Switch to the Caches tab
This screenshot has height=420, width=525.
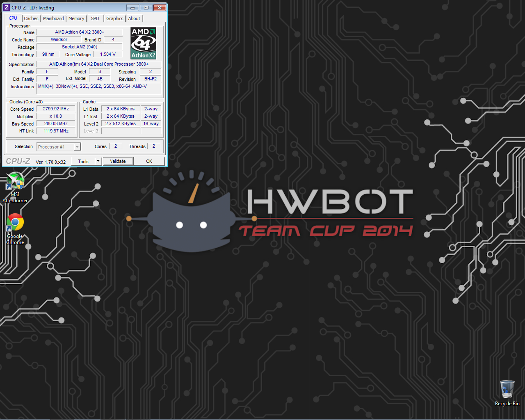[31, 18]
